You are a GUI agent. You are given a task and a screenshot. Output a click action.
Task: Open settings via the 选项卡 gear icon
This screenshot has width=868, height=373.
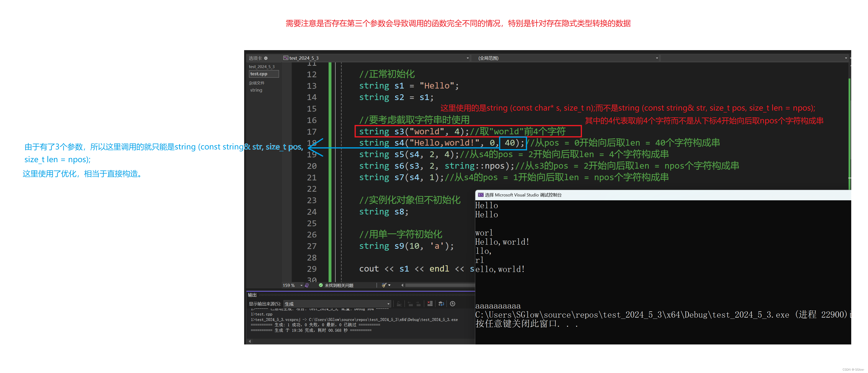266,58
